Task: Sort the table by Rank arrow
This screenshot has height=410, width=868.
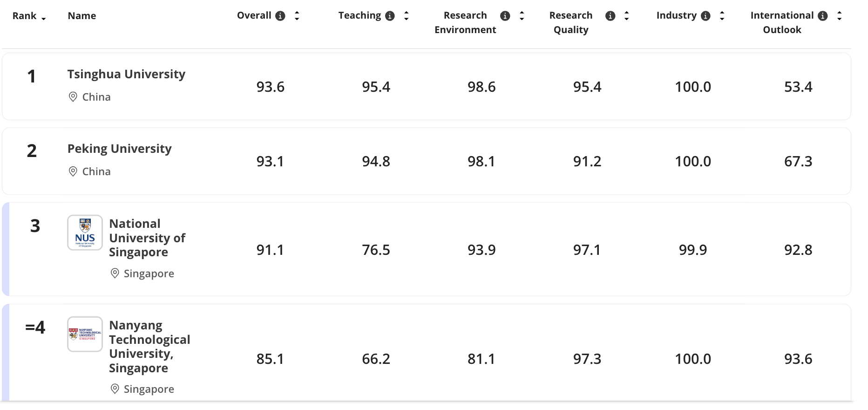Action: click(x=43, y=18)
